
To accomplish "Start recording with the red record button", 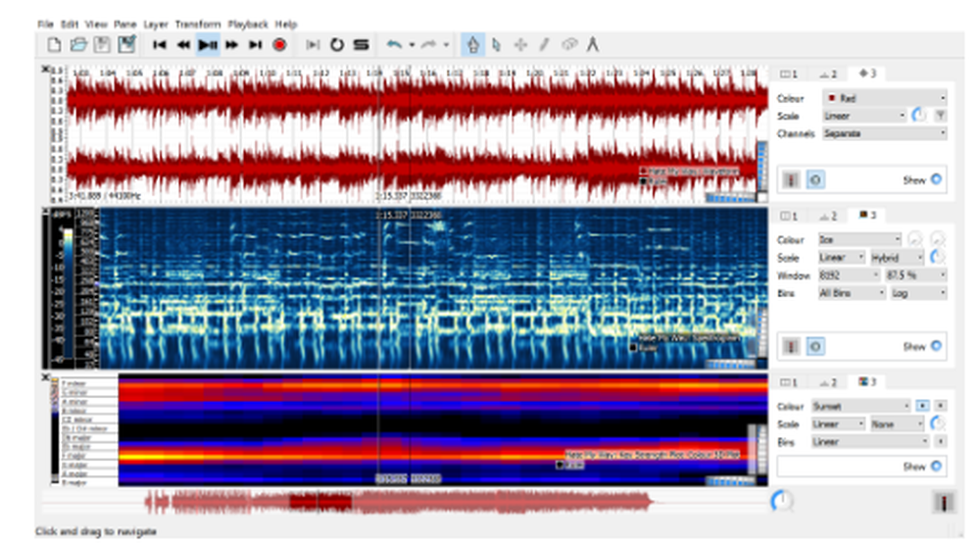I will pos(279,44).
